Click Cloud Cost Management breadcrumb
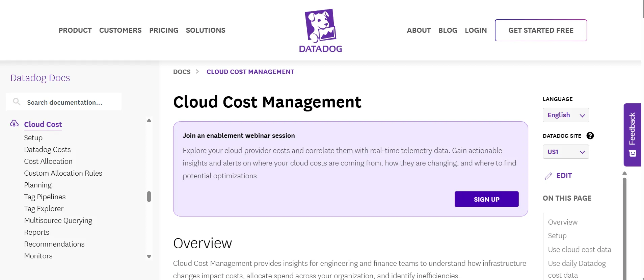The height and width of the screenshot is (280, 644). coord(250,72)
